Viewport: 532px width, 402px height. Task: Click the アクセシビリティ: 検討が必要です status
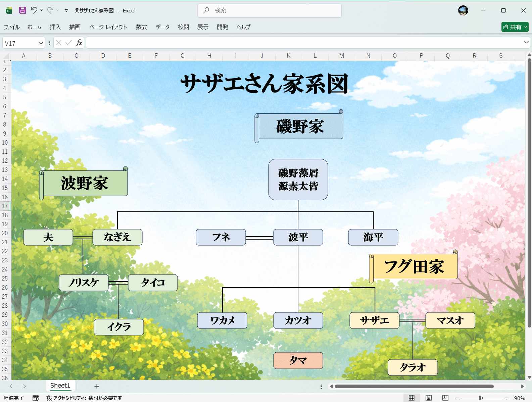(84, 398)
